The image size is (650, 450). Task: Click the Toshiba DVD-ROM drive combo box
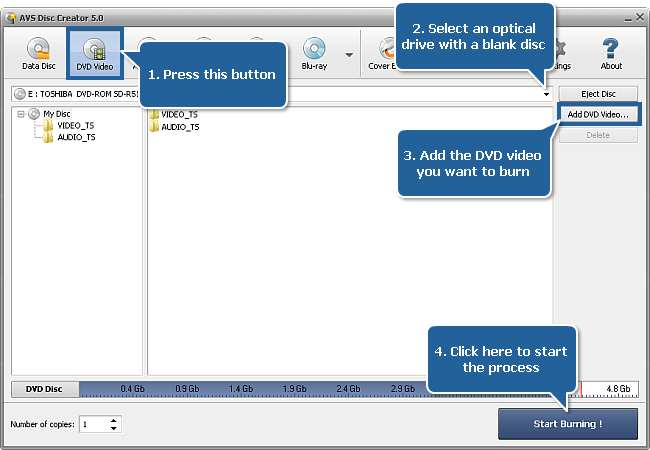282,94
